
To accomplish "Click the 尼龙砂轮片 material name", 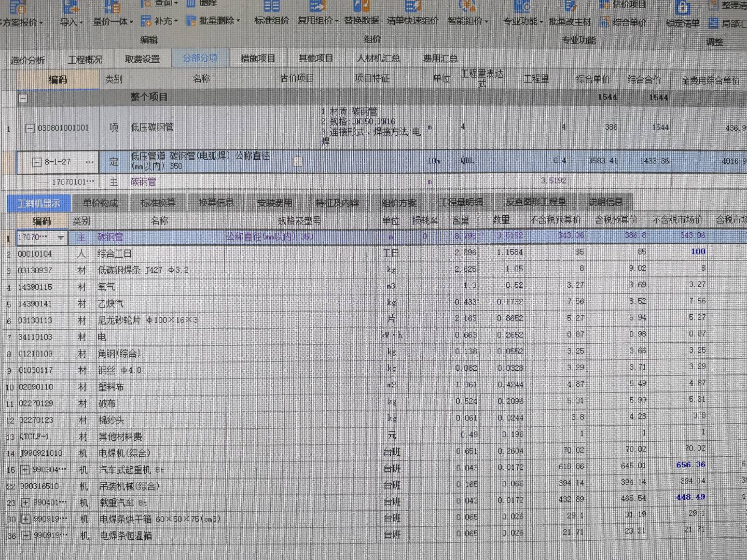I will click(148, 320).
